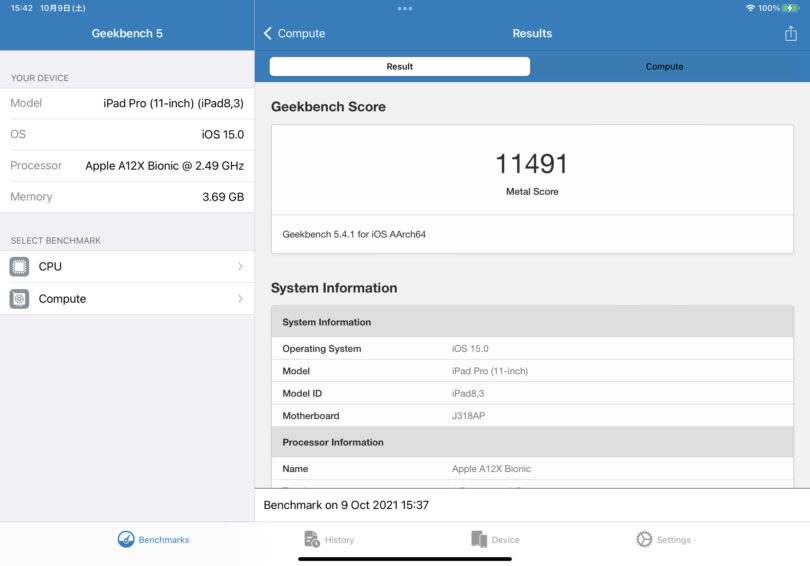
Task: Open the Settings tab label
Action: point(674,540)
